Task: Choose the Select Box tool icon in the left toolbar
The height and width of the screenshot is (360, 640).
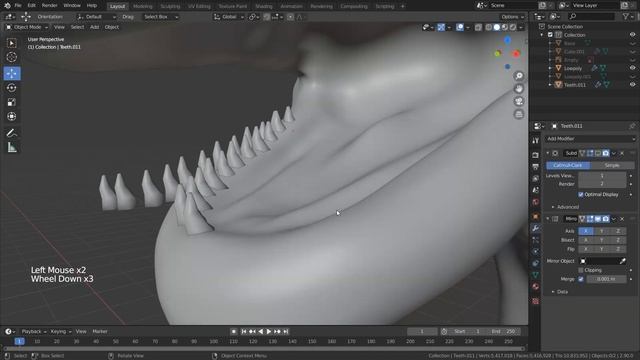Action: click(x=12, y=43)
